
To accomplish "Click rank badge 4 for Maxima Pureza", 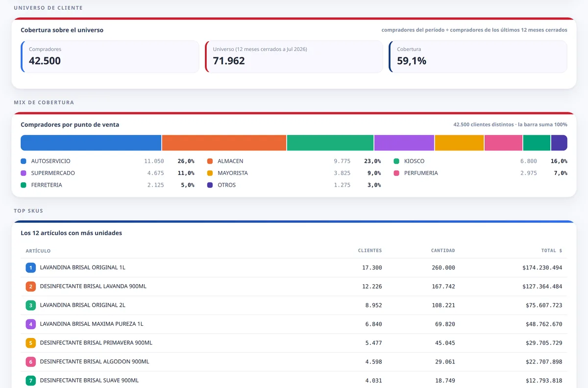I will [x=30, y=324].
